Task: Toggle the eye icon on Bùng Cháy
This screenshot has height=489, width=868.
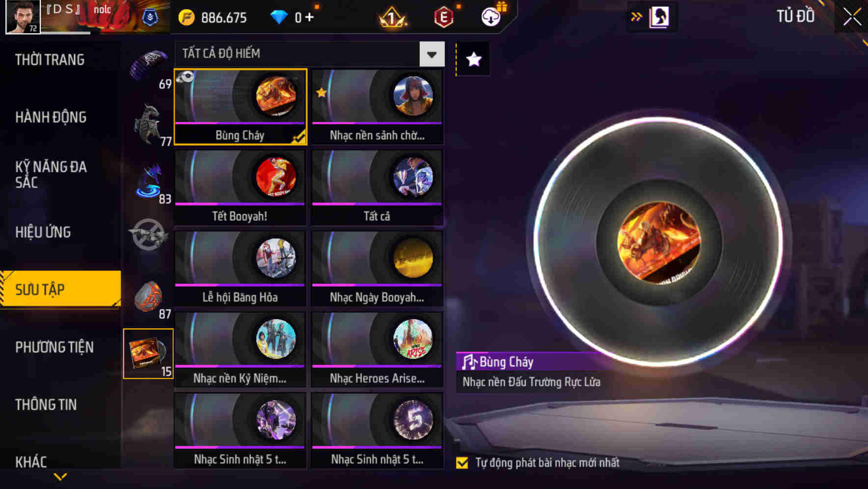Action: coord(186,77)
